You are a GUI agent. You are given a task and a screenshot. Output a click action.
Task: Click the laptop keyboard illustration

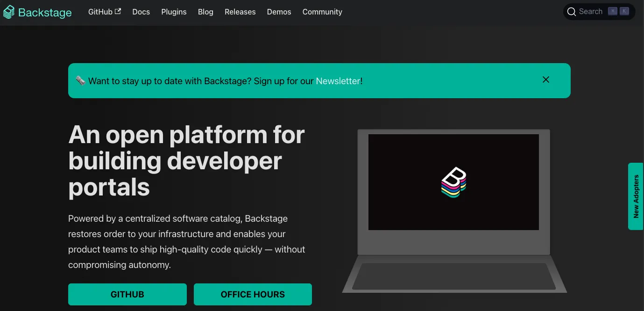point(453,276)
